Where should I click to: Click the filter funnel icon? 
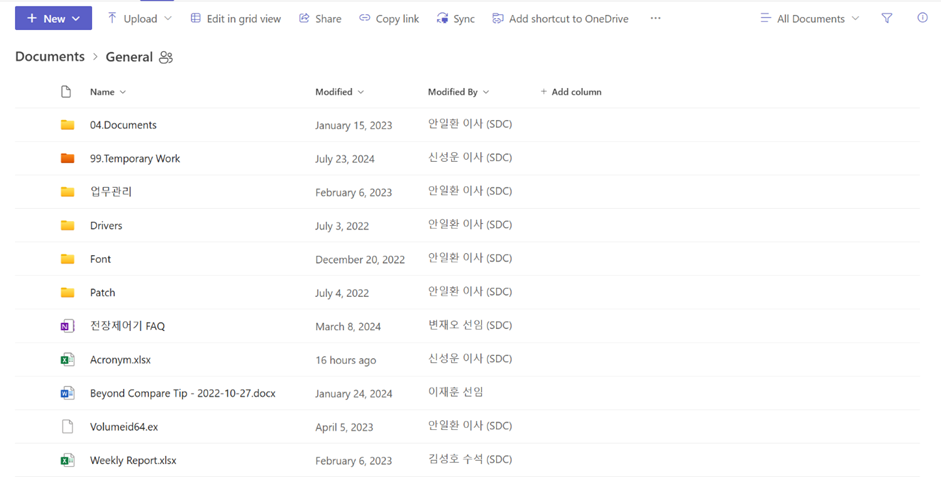886,18
